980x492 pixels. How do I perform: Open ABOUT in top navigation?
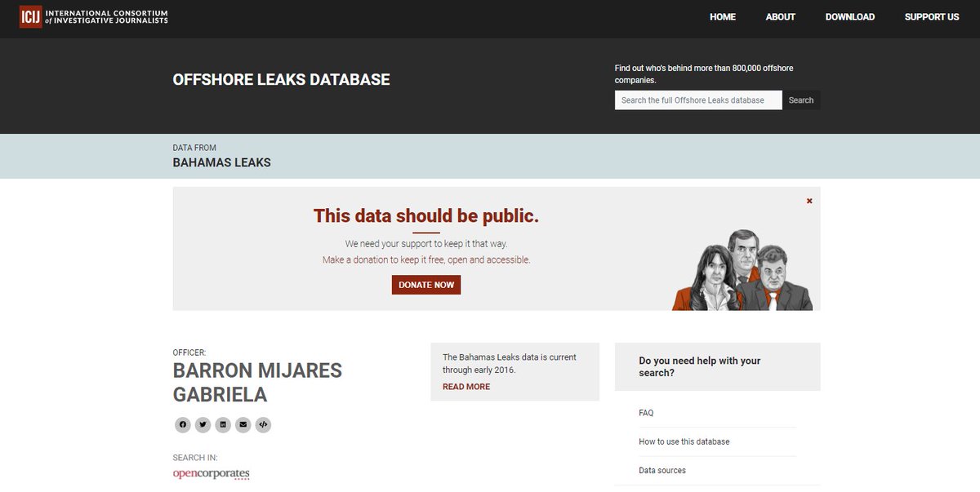coord(781,17)
